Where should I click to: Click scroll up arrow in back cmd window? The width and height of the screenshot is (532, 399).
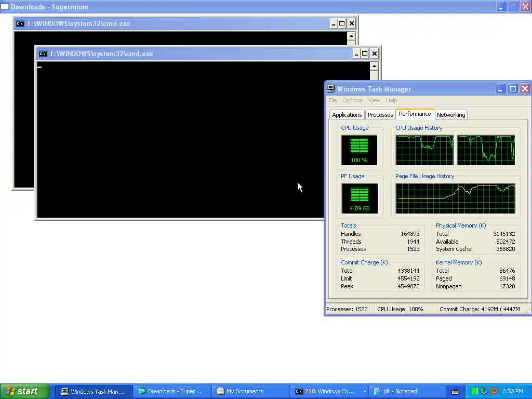coord(351,36)
